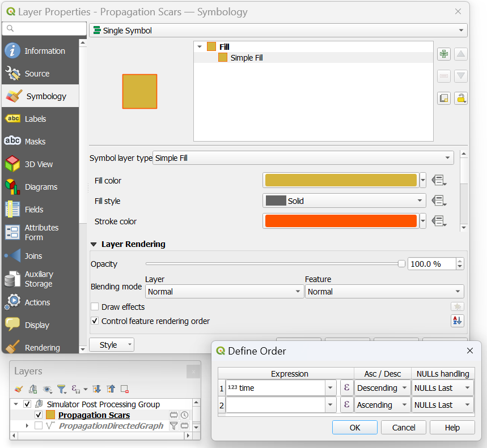Screen dimensions: 487x448
Task: Click filter icon on PropagationDirectedGraph layer
Action: [174, 426]
